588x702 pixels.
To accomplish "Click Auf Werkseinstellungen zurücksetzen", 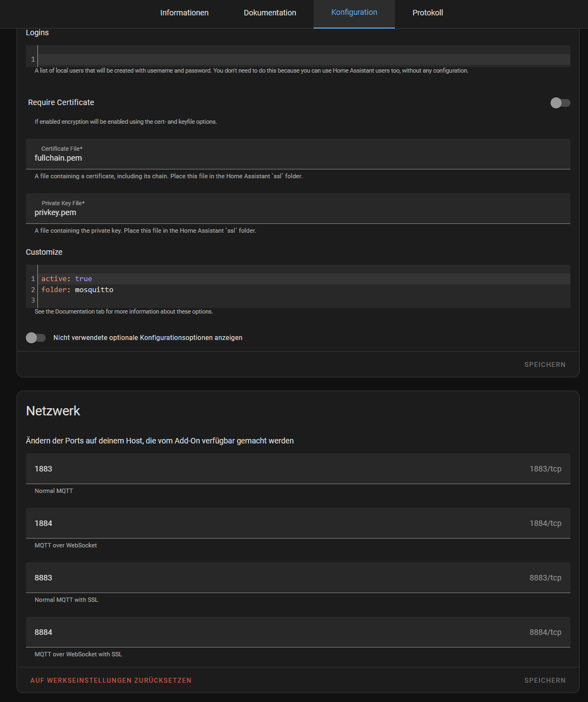I will click(111, 681).
